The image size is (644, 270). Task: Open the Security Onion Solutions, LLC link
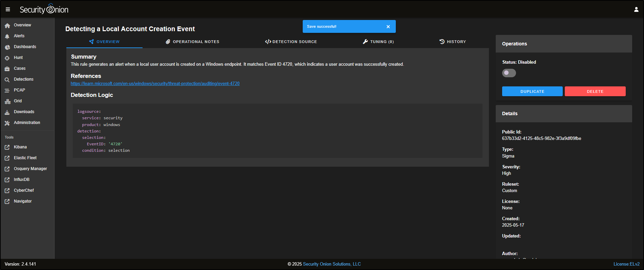331,264
